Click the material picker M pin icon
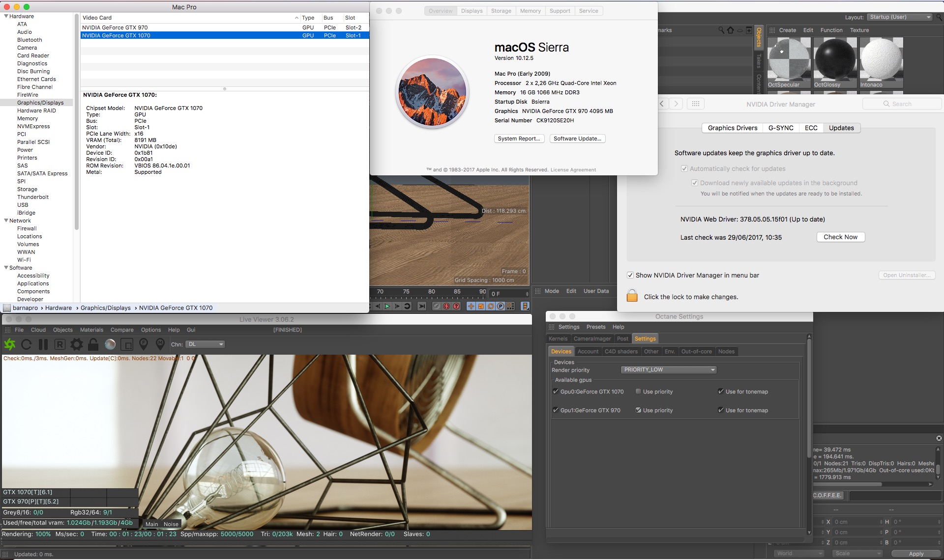The height and width of the screenshot is (560, 944). [x=160, y=344]
